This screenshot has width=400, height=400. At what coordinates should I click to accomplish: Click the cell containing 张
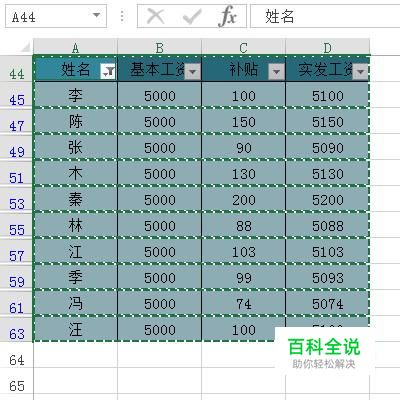[x=76, y=147]
